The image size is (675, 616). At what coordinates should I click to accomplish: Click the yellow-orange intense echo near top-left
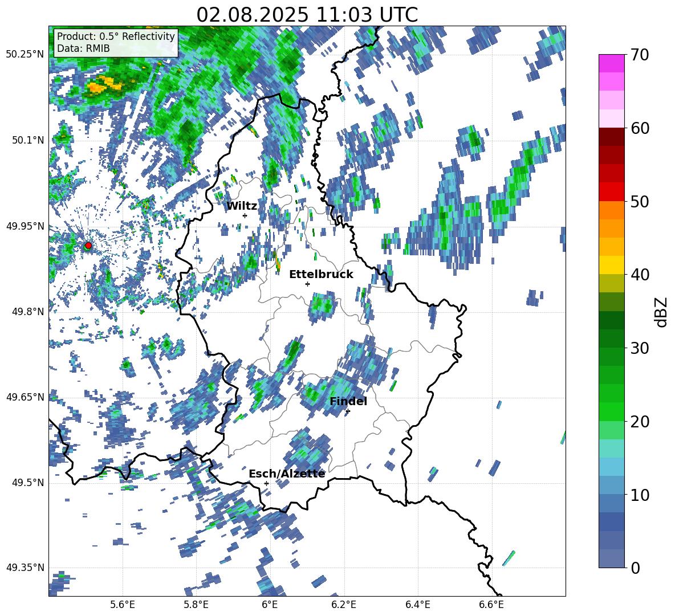click(103, 84)
